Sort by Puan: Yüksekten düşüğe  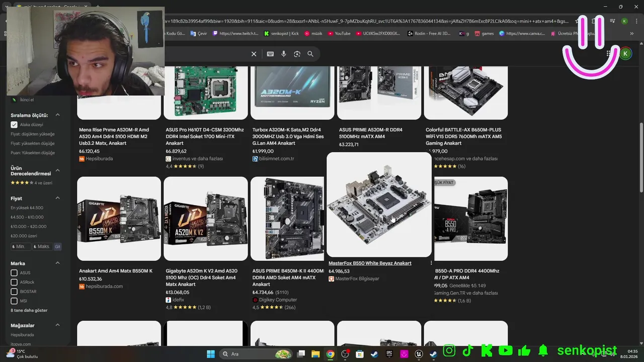pos(33,153)
